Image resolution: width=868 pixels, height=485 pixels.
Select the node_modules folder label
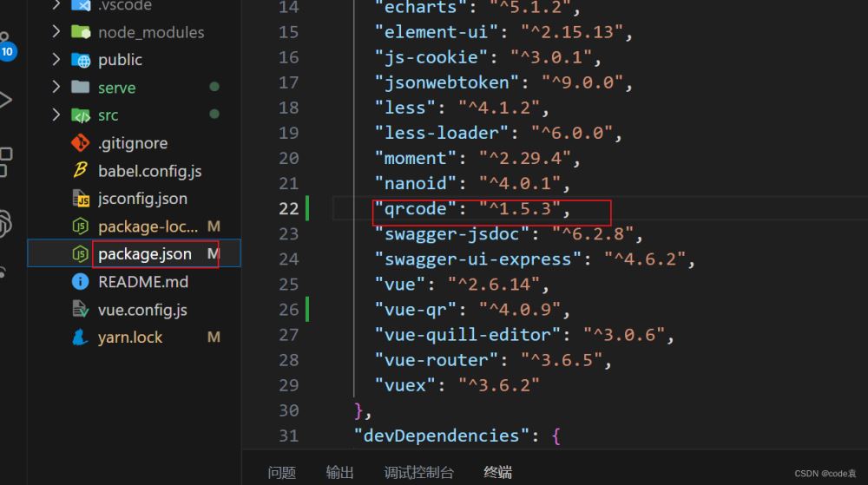151,33
